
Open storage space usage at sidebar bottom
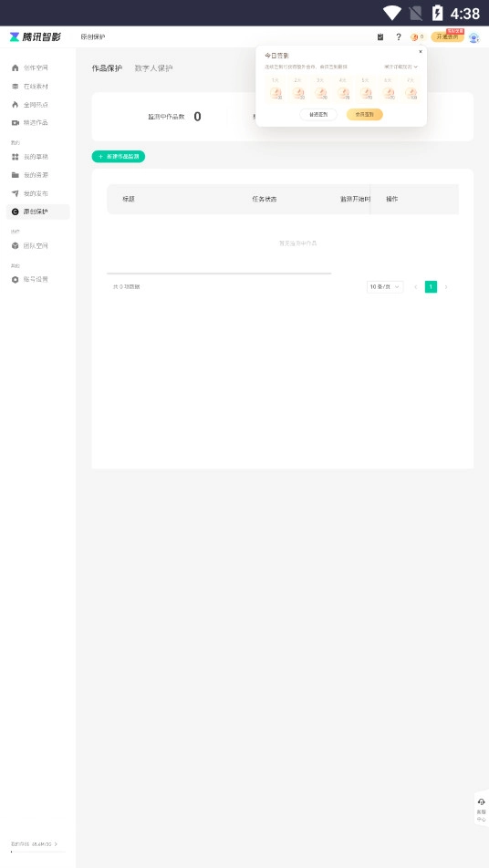pyautogui.click(x=34, y=844)
